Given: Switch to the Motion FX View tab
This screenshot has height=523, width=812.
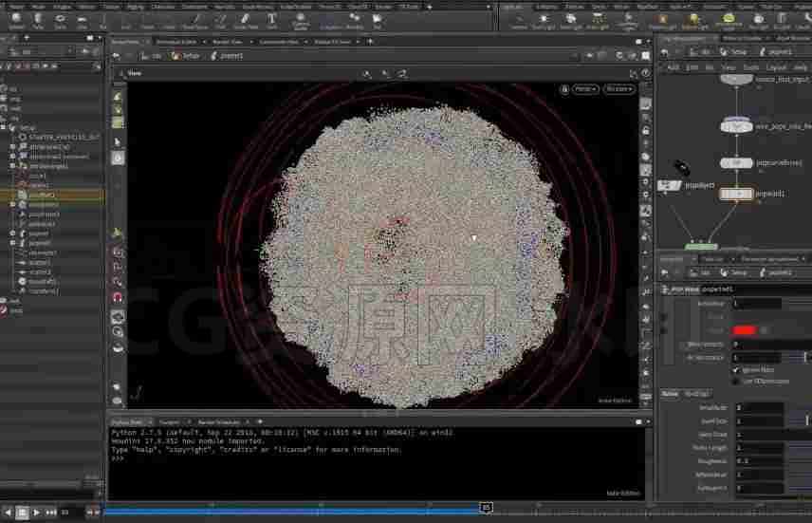Looking at the screenshot, I should (x=332, y=42).
